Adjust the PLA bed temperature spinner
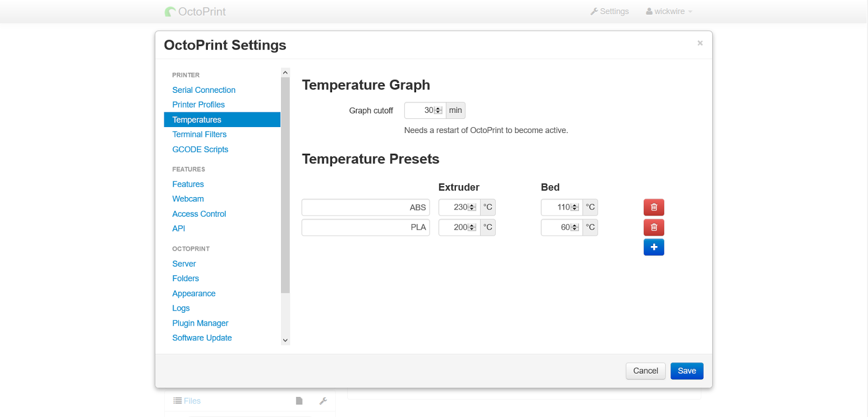 [575, 228]
